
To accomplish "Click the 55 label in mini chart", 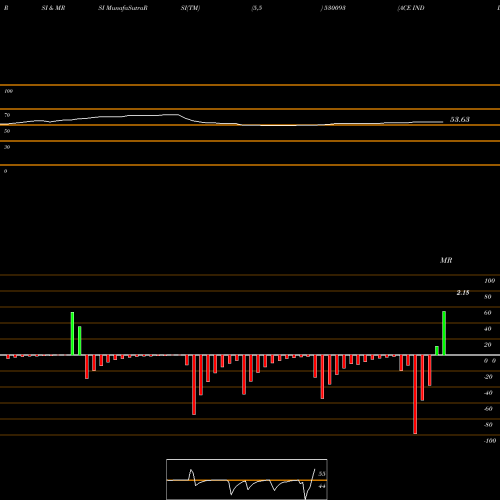I will click(x=322, y=474).
